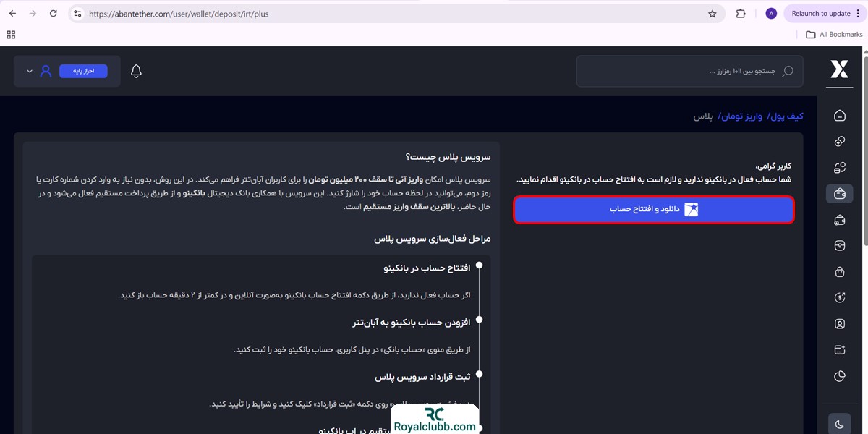Screen dimensions: 868x434
Task: Click the Abantether X logo
Action: point(839,69)
